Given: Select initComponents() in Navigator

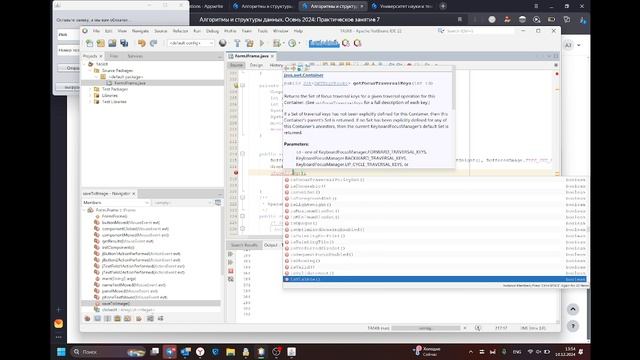Looking at the screenshot, I should tap(118, 247).
